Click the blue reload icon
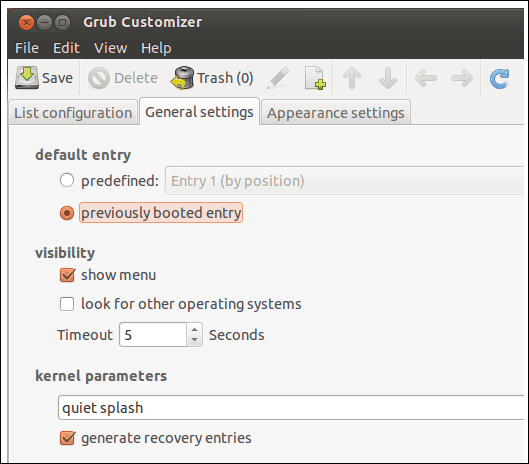The width and height of the screenshot is (529, 464). point(499,79)
